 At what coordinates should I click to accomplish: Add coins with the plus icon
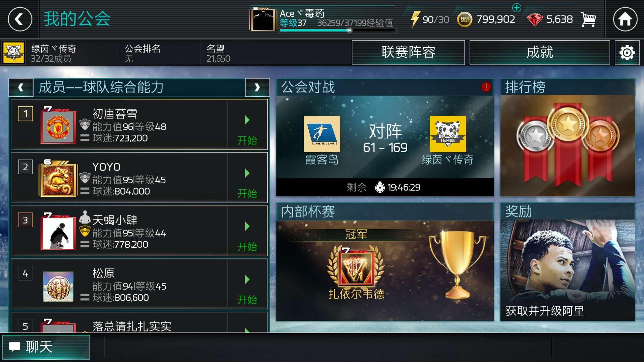517,7
